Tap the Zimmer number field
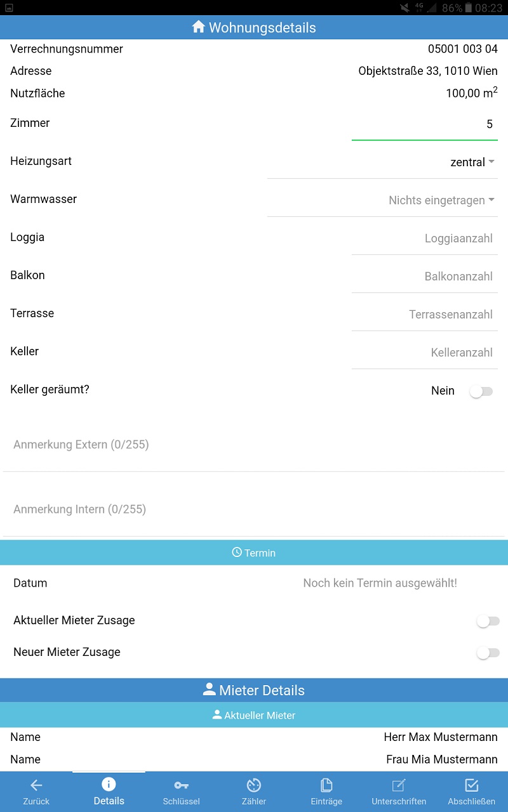The width and height of the screenshot is (508, 812). pos(425,124)
